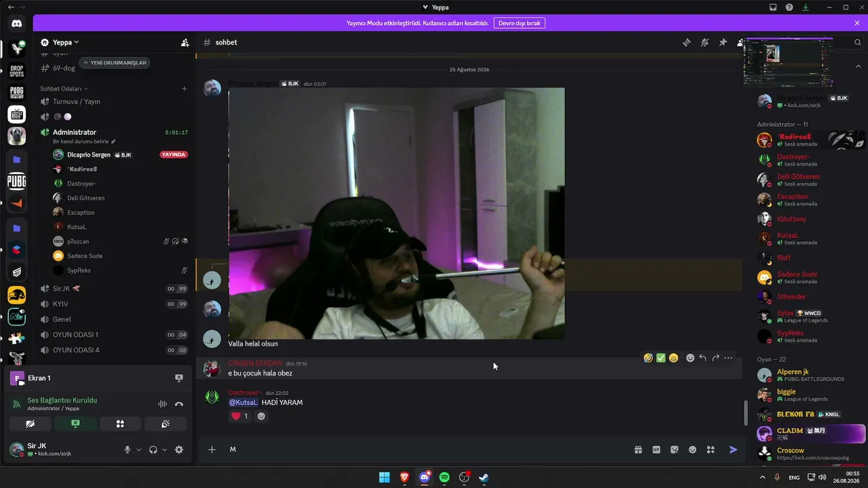Watch Dicaprio Sergen's YAYINDA stream
The image size is (868, 488).
(x=174, y=155)
